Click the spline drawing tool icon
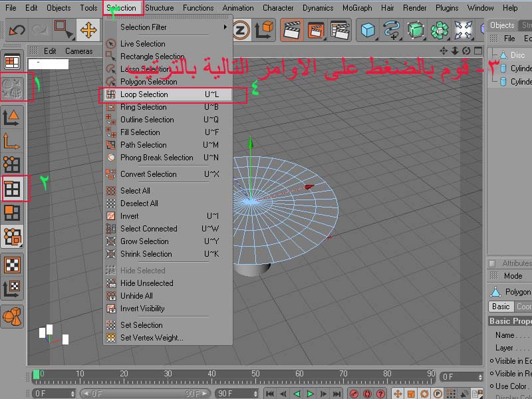 (x=392, y=31)
